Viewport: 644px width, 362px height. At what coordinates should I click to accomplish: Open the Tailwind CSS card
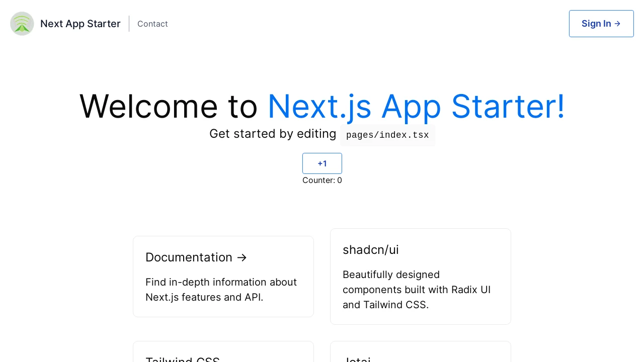(223, 352)
